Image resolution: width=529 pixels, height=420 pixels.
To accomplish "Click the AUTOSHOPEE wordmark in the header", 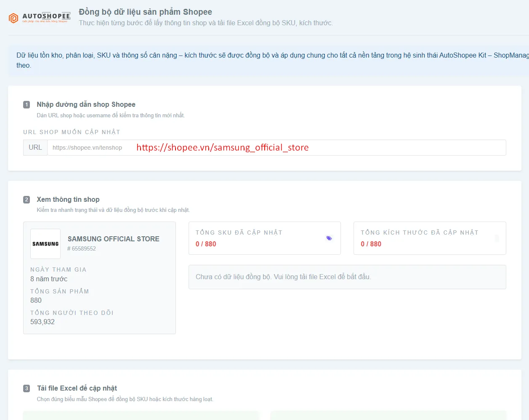I will coord(46,16).
